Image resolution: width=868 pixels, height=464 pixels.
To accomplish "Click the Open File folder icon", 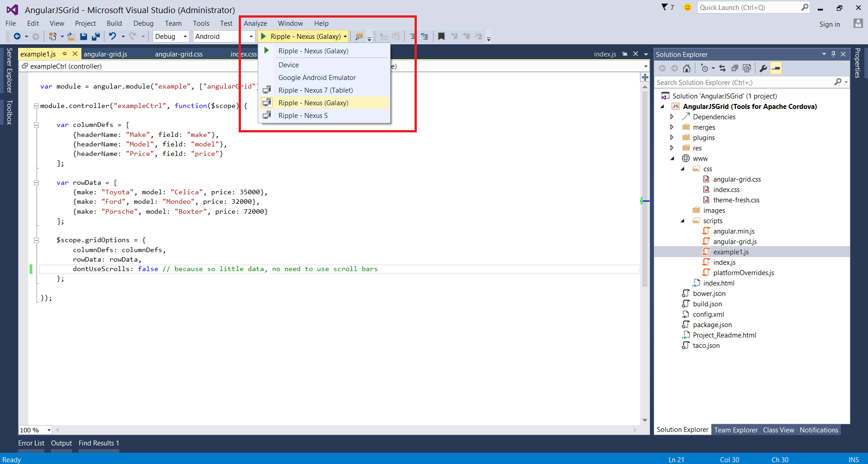I will pos(71,36).
